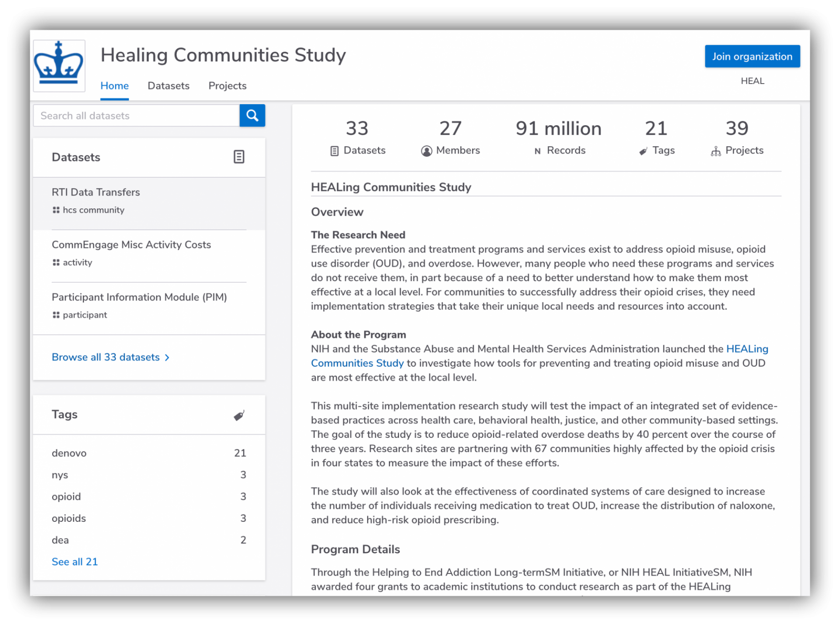
Task: Click the 39 Projects count
Action: coord(737,129)
